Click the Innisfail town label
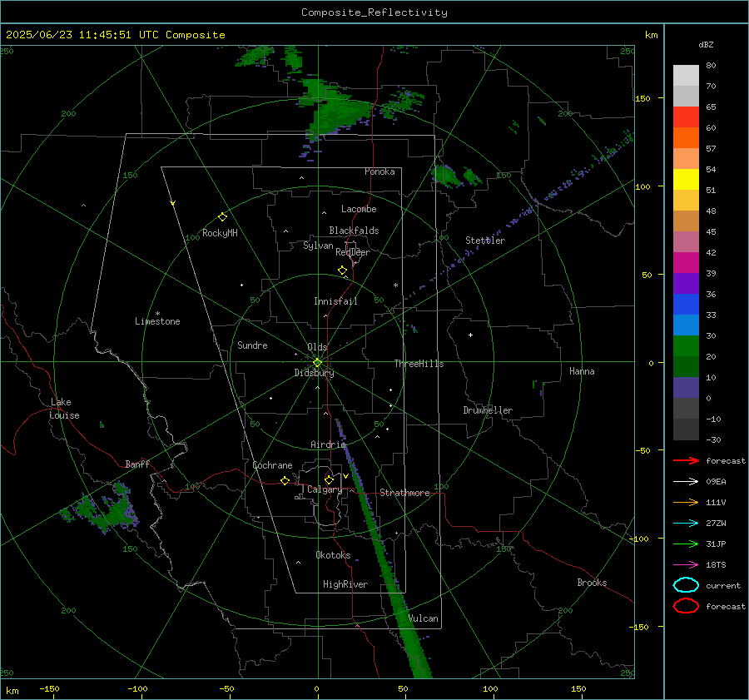This screenshot has width=749, height=700. tap(335, 301)
